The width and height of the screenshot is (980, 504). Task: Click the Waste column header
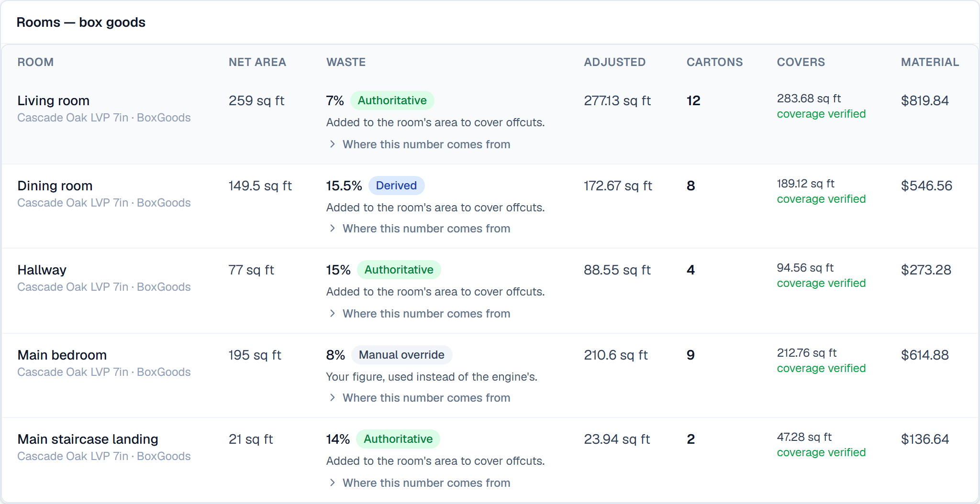tap(346, 62)
